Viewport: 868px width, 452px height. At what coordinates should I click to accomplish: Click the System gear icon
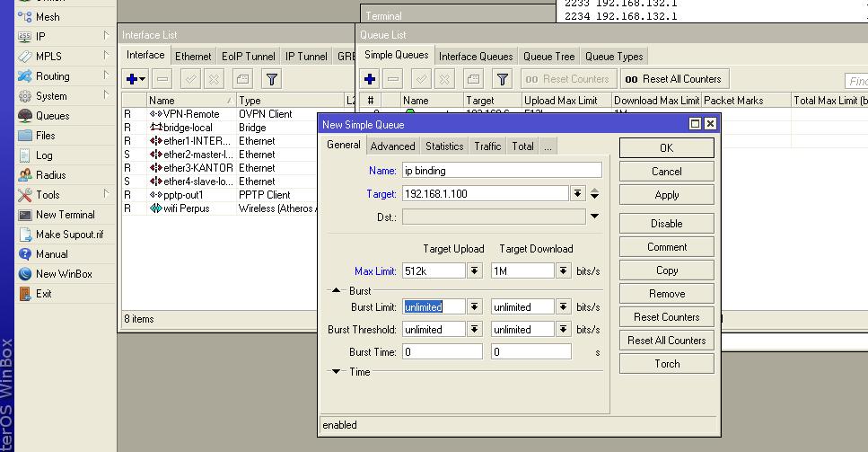(25, 96)
